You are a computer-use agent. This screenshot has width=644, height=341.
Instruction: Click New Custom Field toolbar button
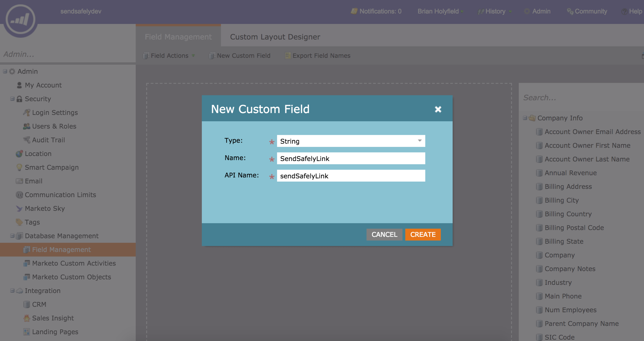tap(240, 55)
